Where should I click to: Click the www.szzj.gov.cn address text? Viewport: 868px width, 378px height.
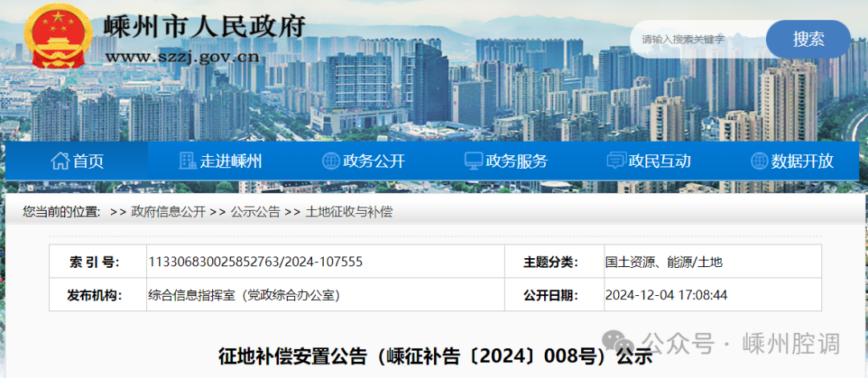point(183,56)
